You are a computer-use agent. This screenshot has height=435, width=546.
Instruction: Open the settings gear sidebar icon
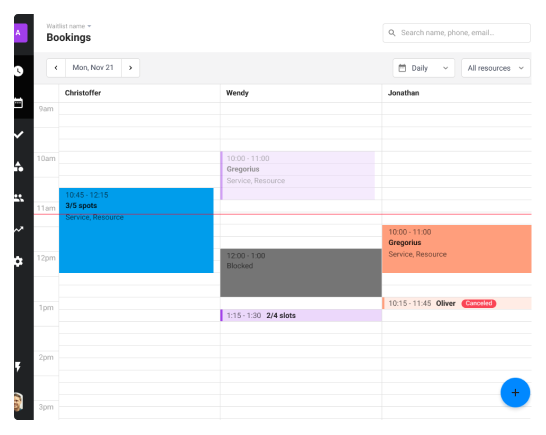point(19,261)
